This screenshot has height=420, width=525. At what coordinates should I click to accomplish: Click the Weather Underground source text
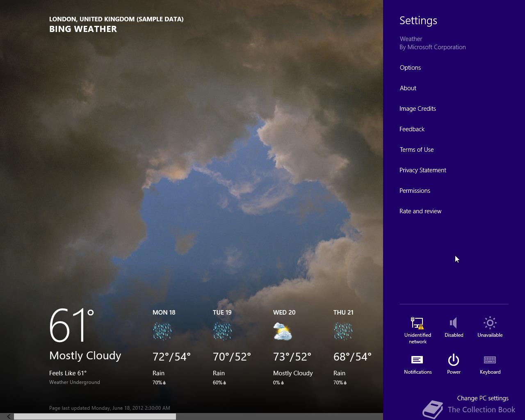[75, 382]
